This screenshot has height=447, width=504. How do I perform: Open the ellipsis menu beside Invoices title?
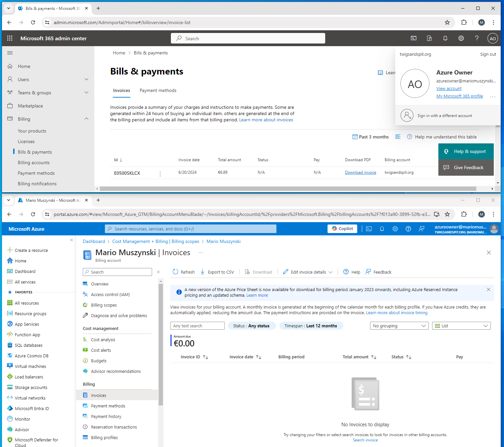click(x=201, y=253)
